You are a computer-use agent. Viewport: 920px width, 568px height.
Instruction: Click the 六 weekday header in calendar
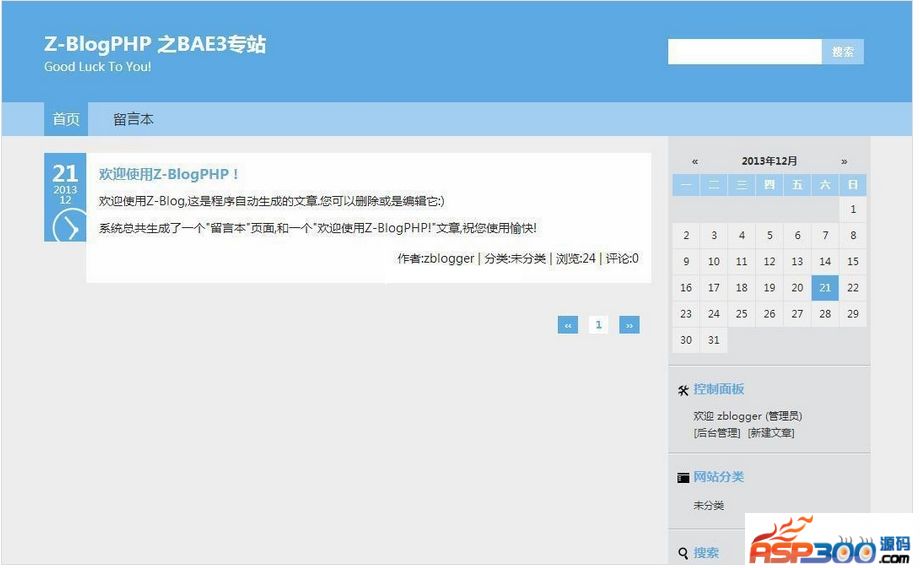point(825,185)
